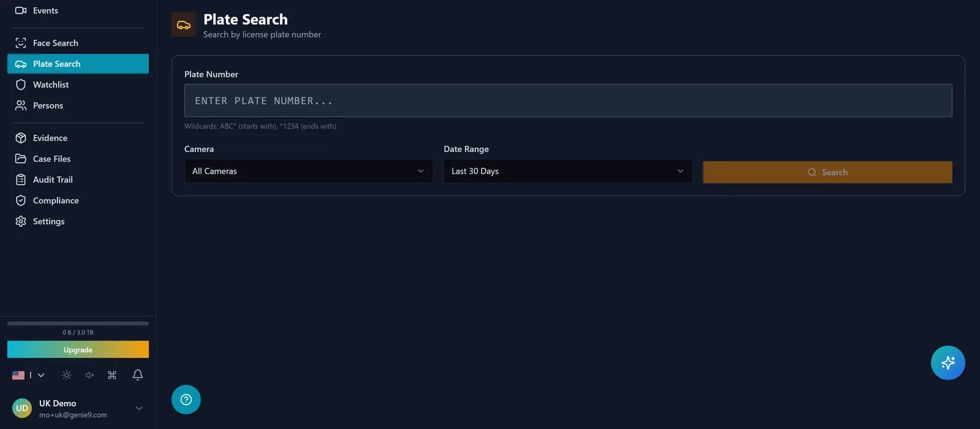
Task: Click the US flag language icon
Action: pyautogui.click(x=18, y=375)
